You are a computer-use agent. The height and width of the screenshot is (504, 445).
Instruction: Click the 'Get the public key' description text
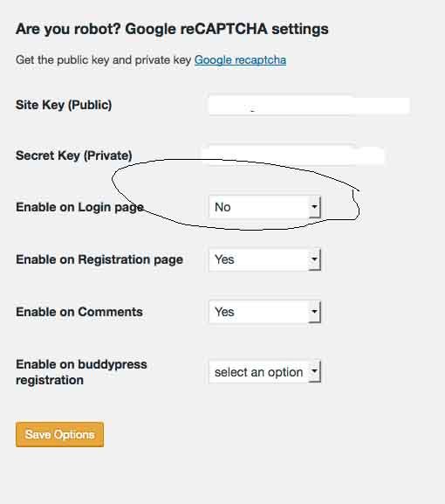[x=103, y=60]
